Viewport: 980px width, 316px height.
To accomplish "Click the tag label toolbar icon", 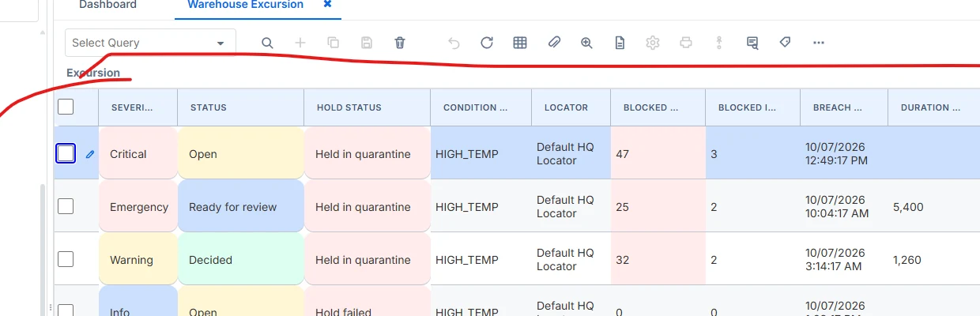I will tap(785, 43).
